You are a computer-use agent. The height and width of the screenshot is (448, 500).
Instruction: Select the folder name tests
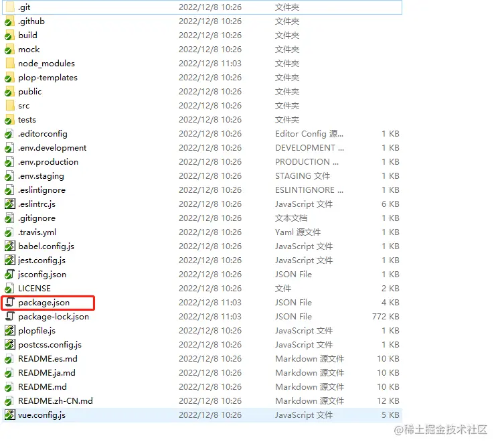point(27,120)
